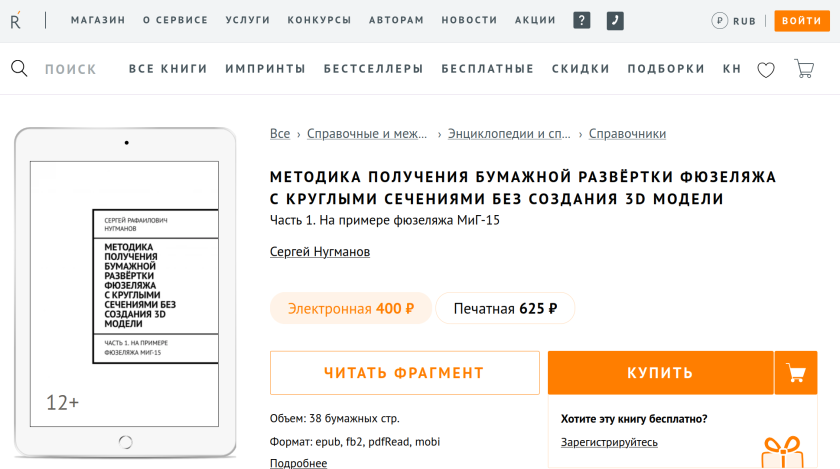Click the ВОЙТИ login button
840x469 pixels.
[802, 21]
